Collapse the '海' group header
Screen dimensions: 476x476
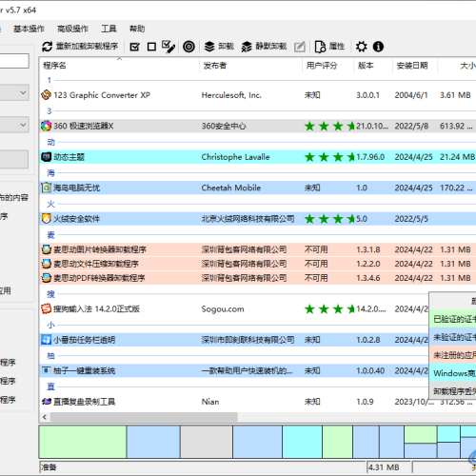[x=50, y=173]
